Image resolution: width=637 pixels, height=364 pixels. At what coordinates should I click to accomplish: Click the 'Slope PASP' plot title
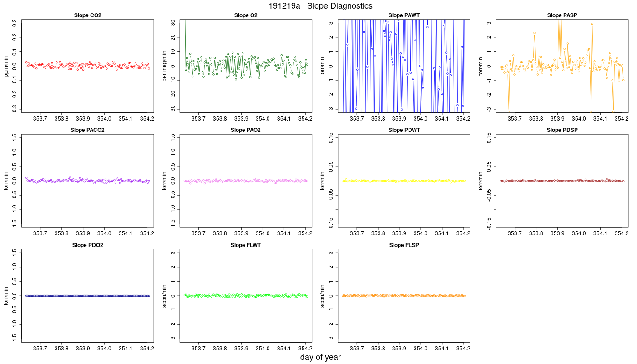point(561,15)
